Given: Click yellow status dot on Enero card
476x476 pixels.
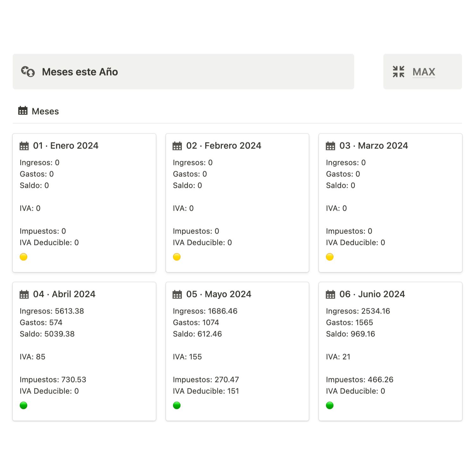Looking at the screenshot, I should [x=23, y=257].
